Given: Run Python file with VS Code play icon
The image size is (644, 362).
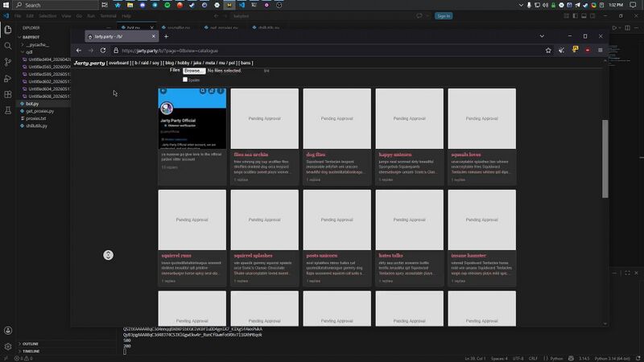Looking at the screenshot, I should pyautogui.click(x=614, y=28).
